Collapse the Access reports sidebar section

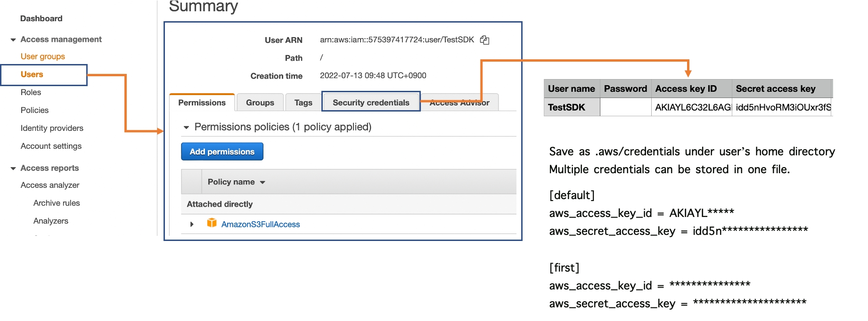(x=13, y=169)
